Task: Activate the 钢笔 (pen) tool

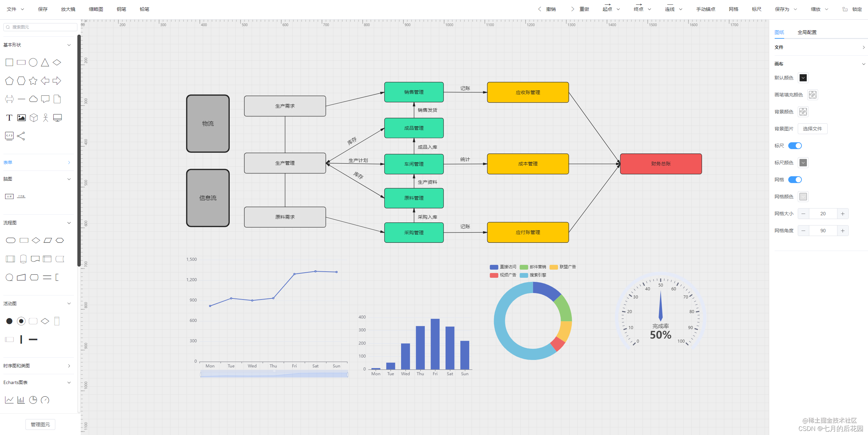Action: [121, 9]
